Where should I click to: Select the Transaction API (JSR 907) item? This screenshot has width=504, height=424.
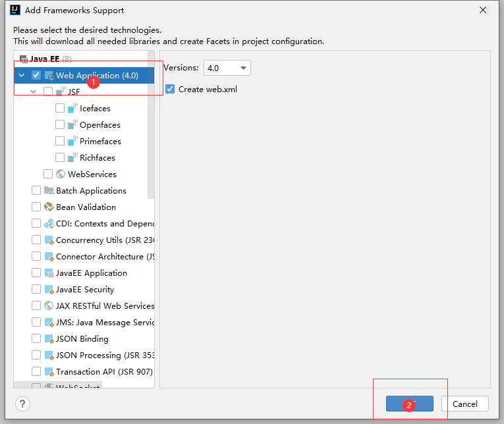(104, 371)
